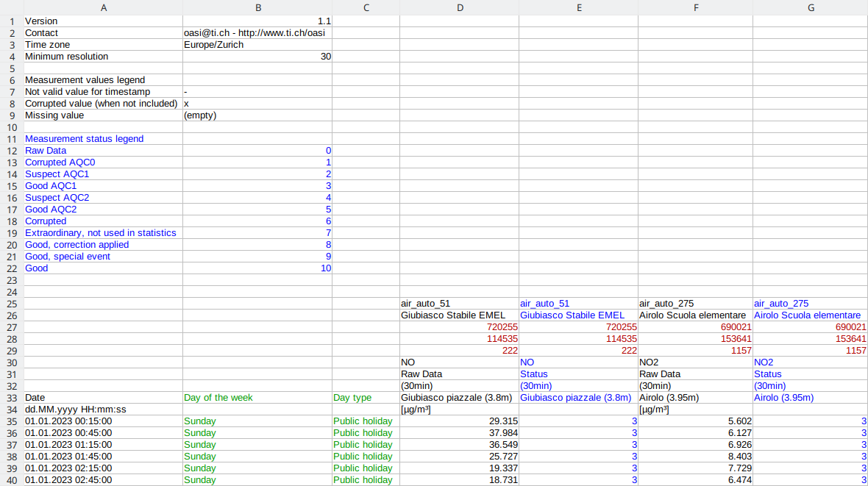Select column F header

[x=695, y=7]
